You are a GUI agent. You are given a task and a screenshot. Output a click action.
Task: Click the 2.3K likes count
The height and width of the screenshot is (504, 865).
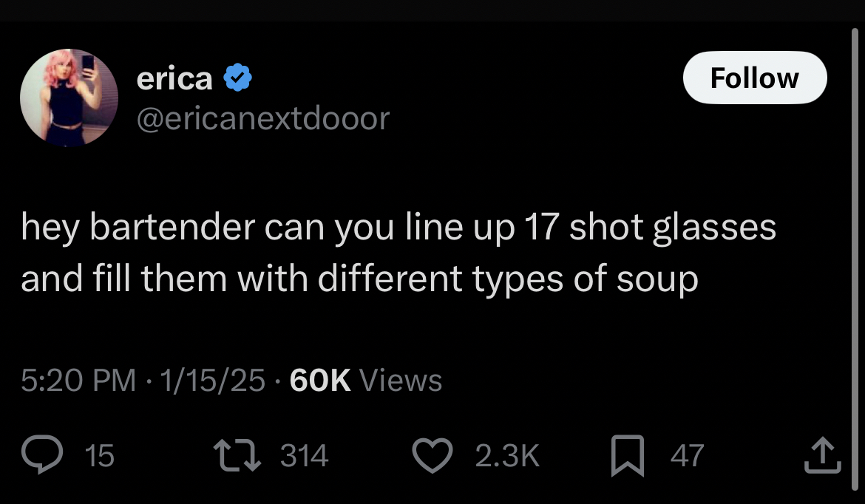coord(507,456)
